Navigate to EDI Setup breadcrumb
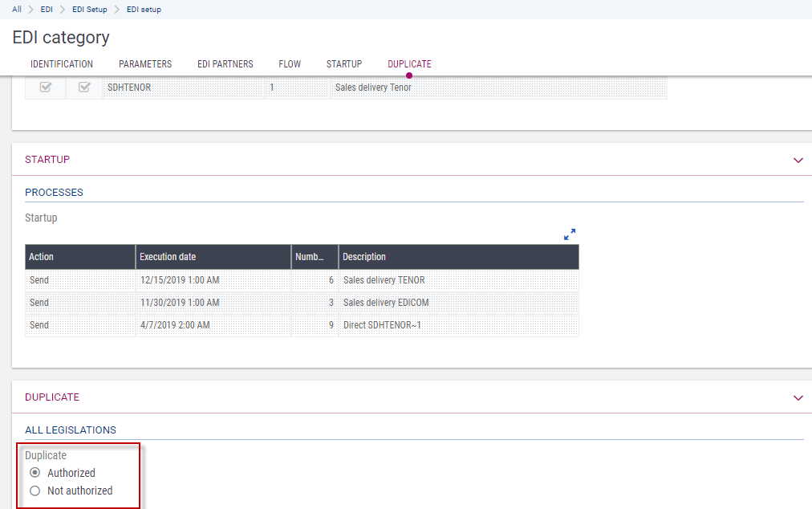The height and width of the screenshot is (509, 812). [x=89, y=10]
